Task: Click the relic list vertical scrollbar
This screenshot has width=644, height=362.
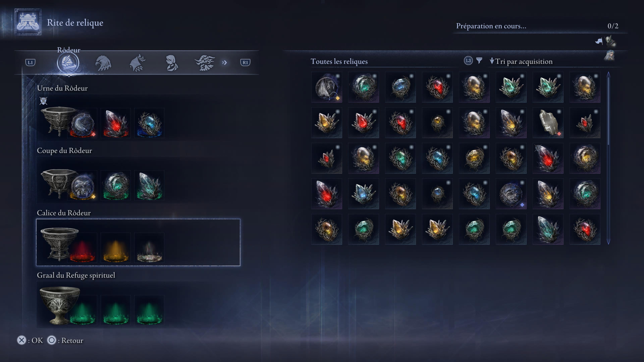Action: pos(608,158)
